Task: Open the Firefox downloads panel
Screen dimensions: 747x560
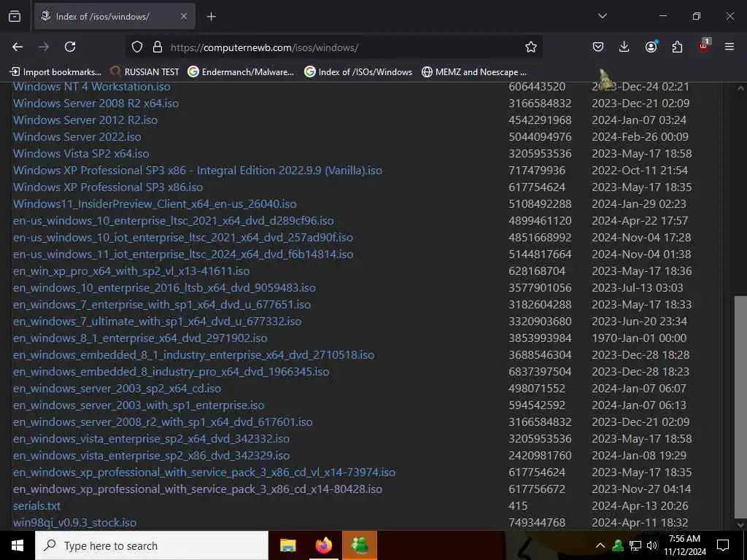Action: click(x=624, y=47)
